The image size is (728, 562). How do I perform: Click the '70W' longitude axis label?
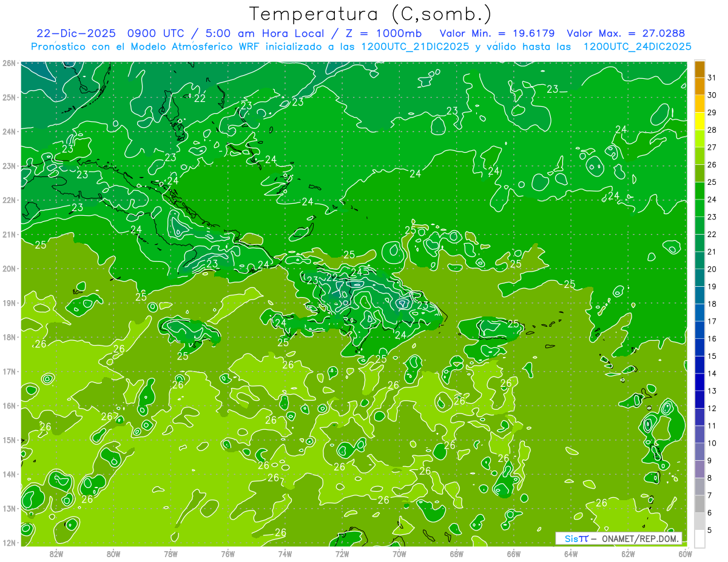coord(399,554)
